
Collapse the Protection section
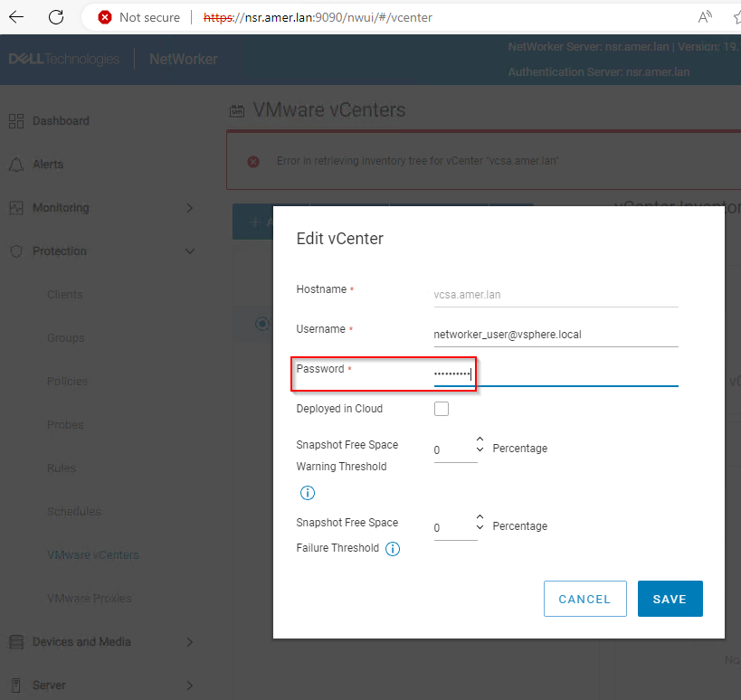[189, 251]
